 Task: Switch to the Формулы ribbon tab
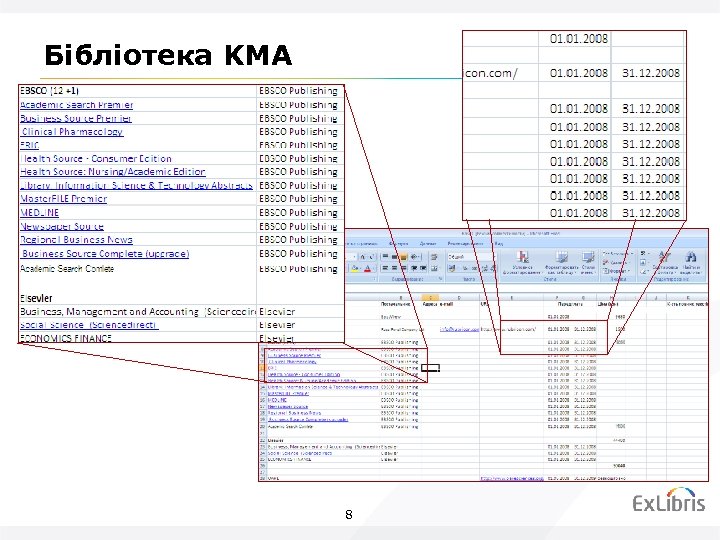pos(399,243)
